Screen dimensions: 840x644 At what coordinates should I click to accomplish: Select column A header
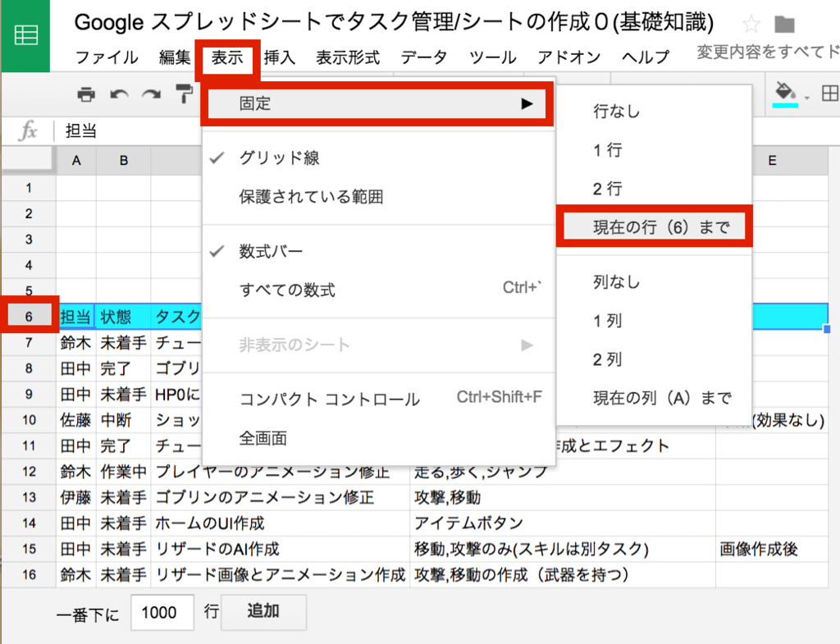76,161
